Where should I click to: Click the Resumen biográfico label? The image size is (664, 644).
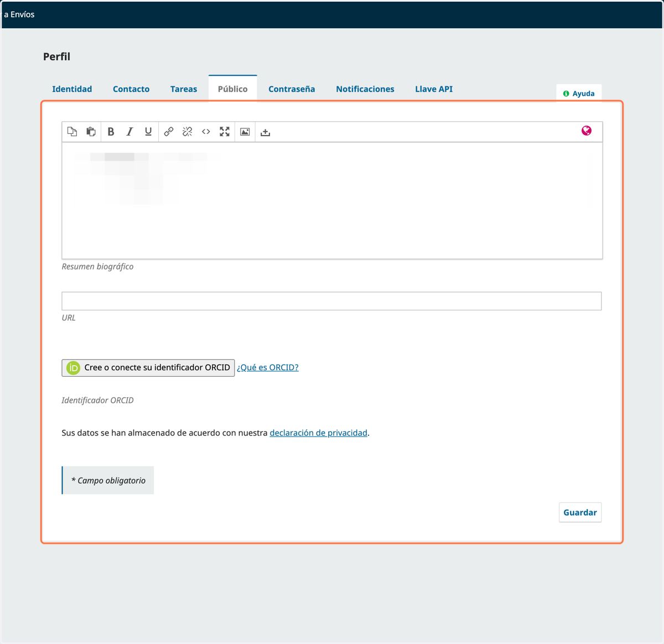tap(97, 267)
